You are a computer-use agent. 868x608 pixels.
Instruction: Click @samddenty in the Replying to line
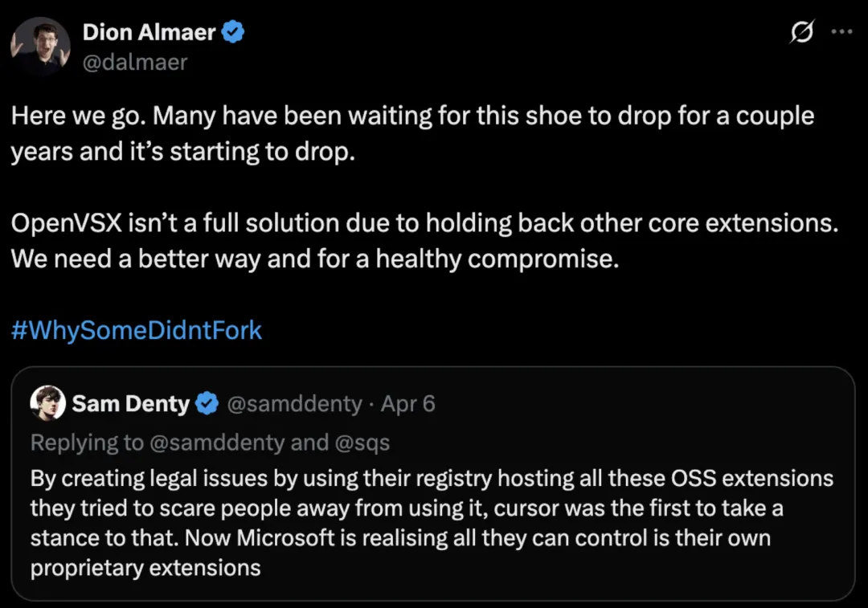217,443
